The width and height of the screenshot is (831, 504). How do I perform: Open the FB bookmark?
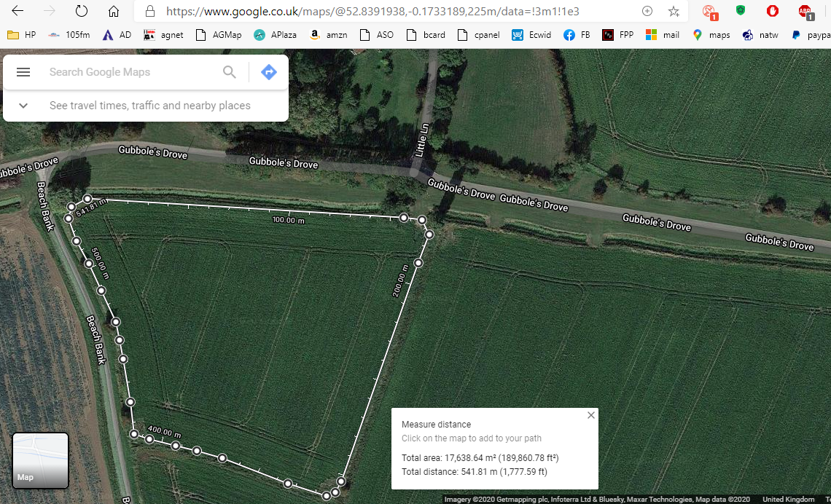[x=577, y=35]
